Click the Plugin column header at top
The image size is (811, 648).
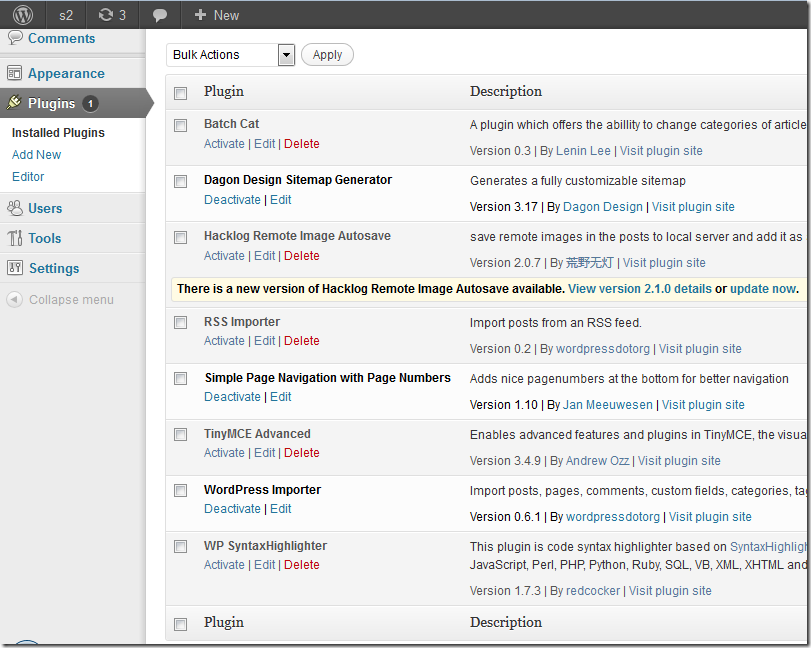(223, 92)
